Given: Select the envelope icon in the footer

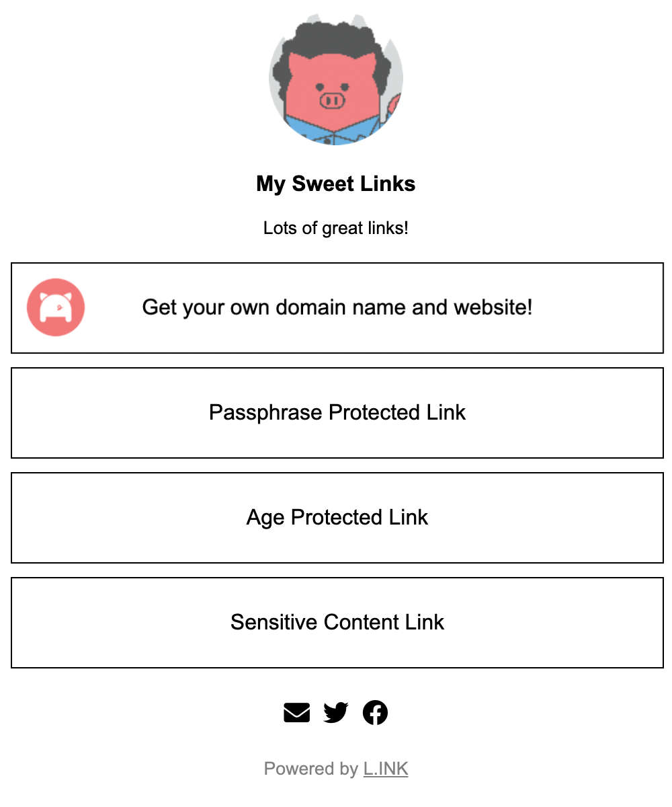Looking at the screenshot, I should [296, 712].
